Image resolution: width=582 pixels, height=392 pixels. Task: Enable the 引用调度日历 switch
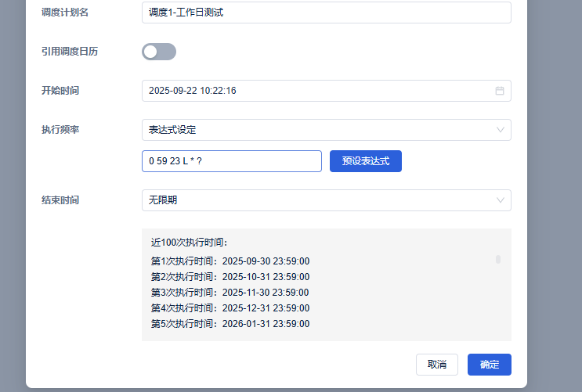159,52
